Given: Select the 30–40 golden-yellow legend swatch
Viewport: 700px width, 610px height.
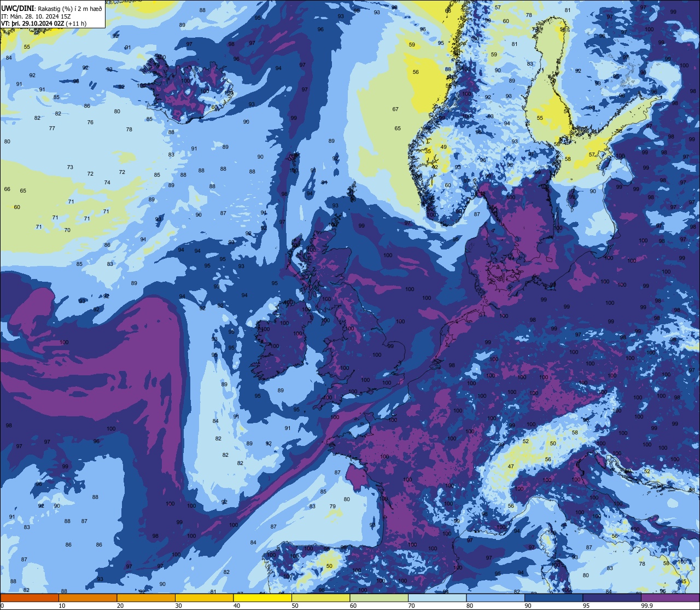Looking at the screenshot, I should [205, 597].
